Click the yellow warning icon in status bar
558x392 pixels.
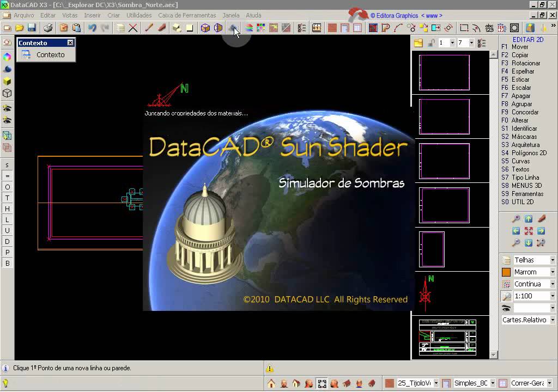[x=270, y=368]
